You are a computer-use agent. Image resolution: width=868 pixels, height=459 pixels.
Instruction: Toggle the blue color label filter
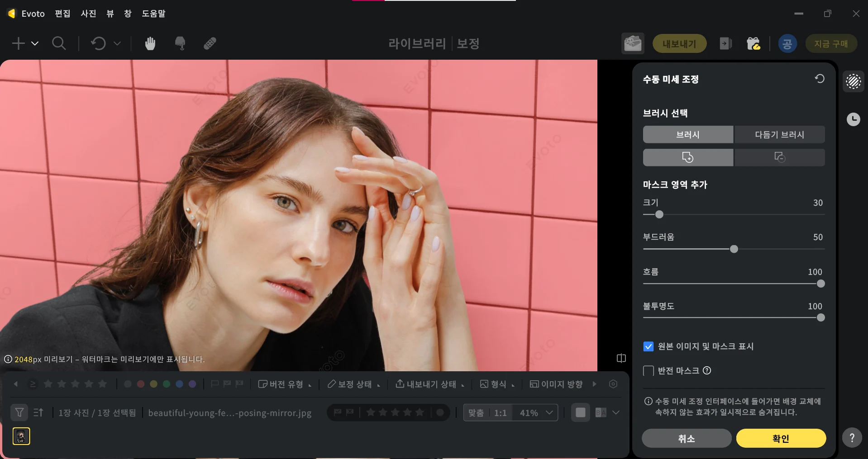coord(179,384)
